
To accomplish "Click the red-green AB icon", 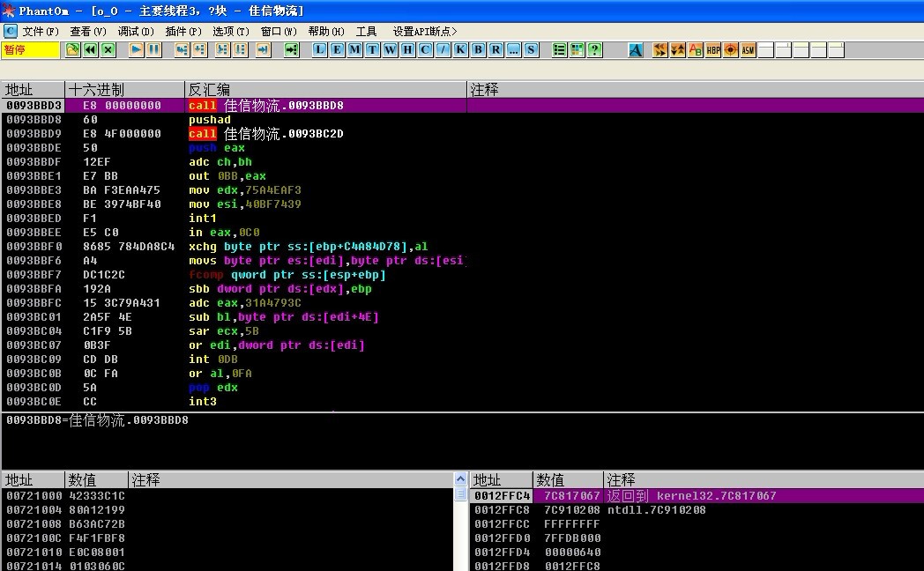I will [696, 50].
